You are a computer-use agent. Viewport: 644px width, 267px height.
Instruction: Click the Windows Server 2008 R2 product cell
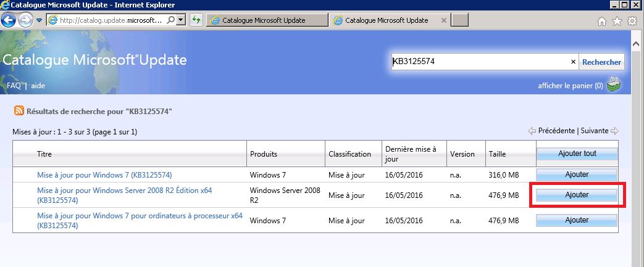point(285,195)
